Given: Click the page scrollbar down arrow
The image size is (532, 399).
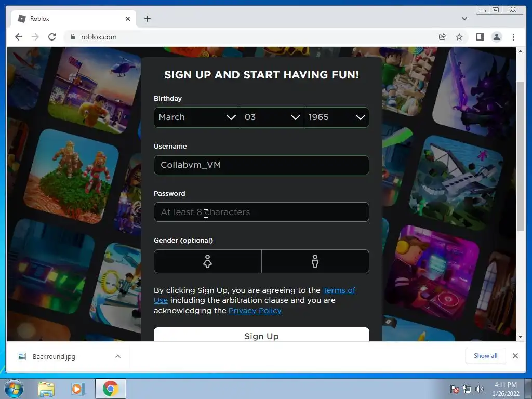Looking at the screenshot, I should [x=520, y=337].
